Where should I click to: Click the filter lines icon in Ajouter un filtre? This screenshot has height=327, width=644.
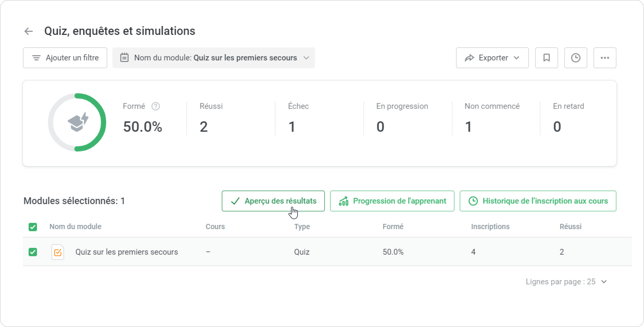(36, 58)
